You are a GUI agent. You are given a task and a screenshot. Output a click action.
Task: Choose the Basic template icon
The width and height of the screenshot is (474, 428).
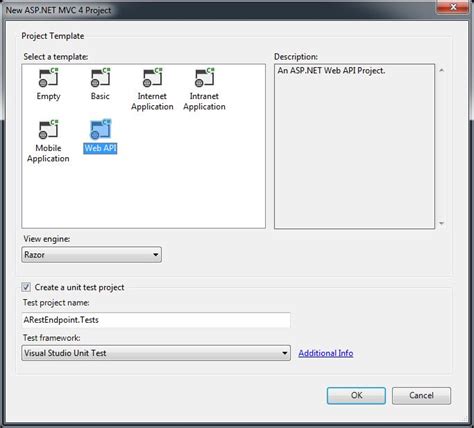[x=100, y=77]
